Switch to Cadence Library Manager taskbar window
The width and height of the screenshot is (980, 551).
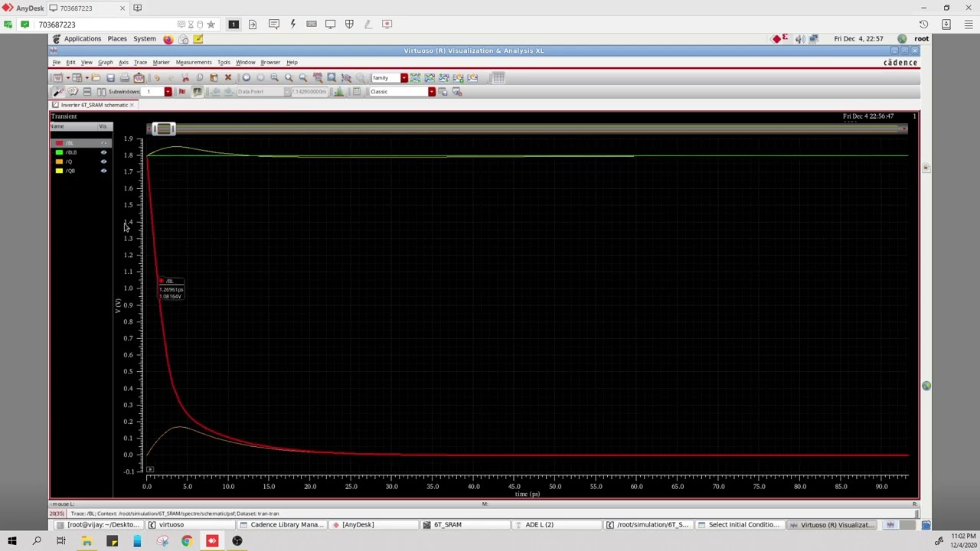pos(283,525)
